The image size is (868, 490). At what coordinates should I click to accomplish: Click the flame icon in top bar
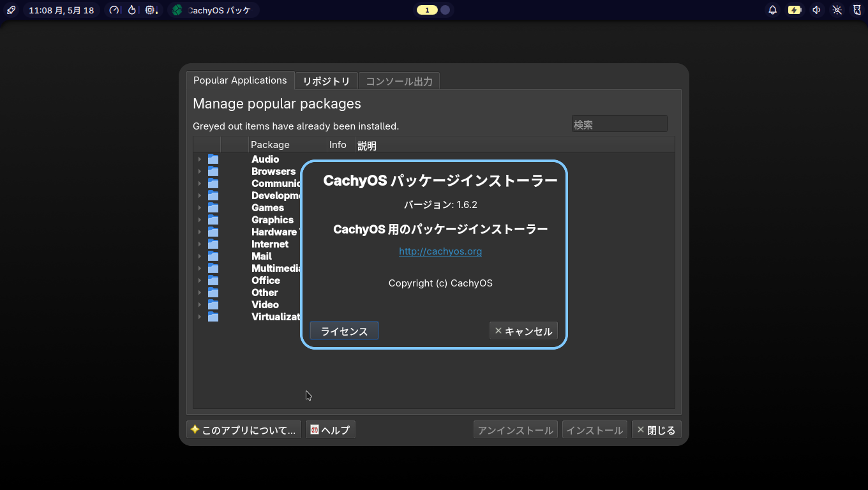[132, 10]
